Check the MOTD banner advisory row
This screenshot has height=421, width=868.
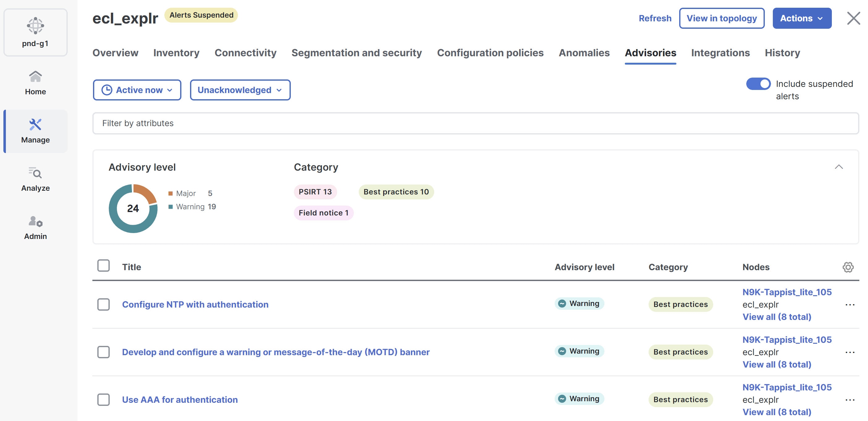tap(104, 352)
